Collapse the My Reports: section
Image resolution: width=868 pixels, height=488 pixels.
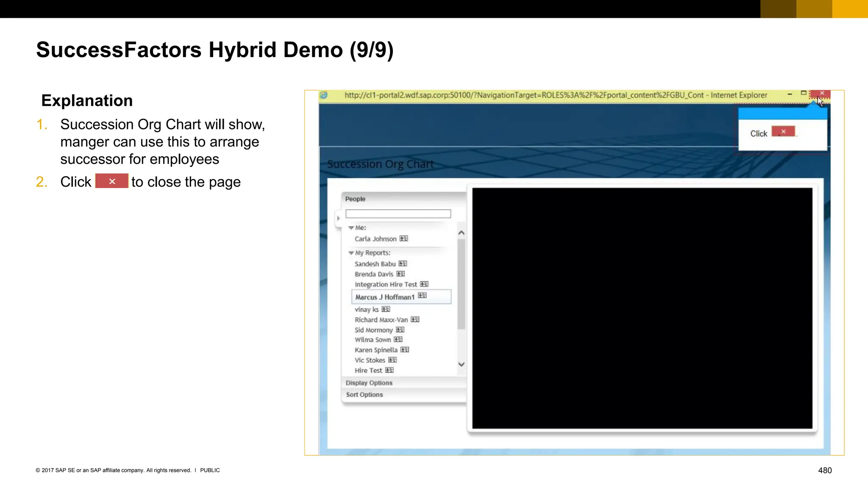351,253
